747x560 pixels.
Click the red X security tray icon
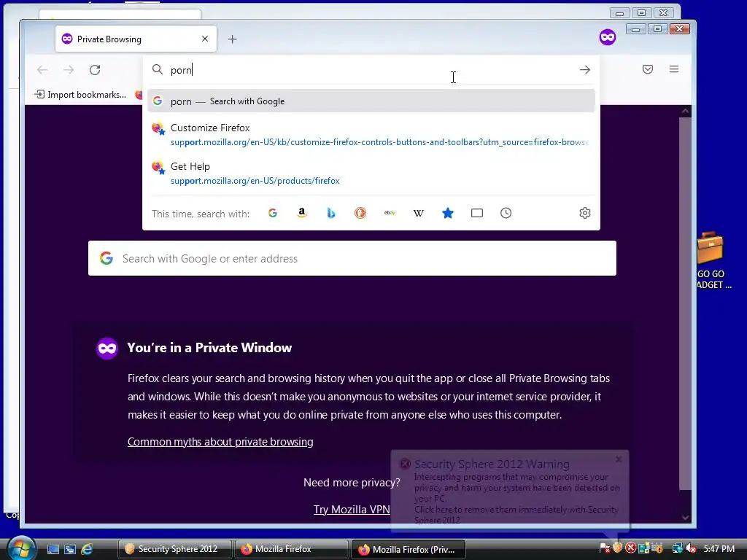(631, 548)
